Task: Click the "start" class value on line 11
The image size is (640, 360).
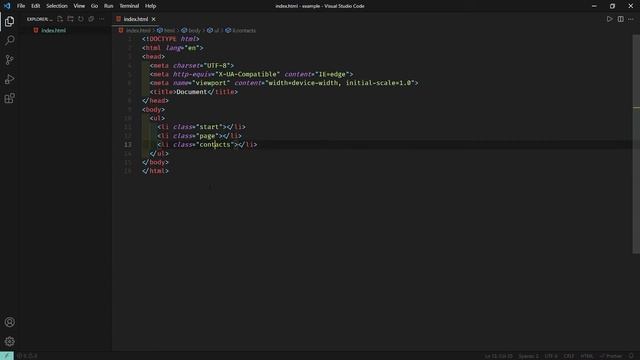Action: tap(209, 127)
